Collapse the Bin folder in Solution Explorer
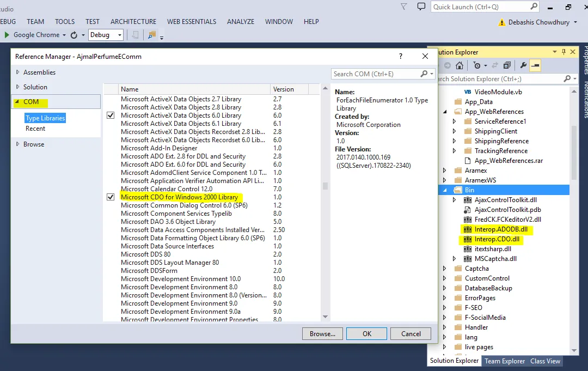Image resolution: width=588 pixels, height=371 pixels. [x=445, y=190]
